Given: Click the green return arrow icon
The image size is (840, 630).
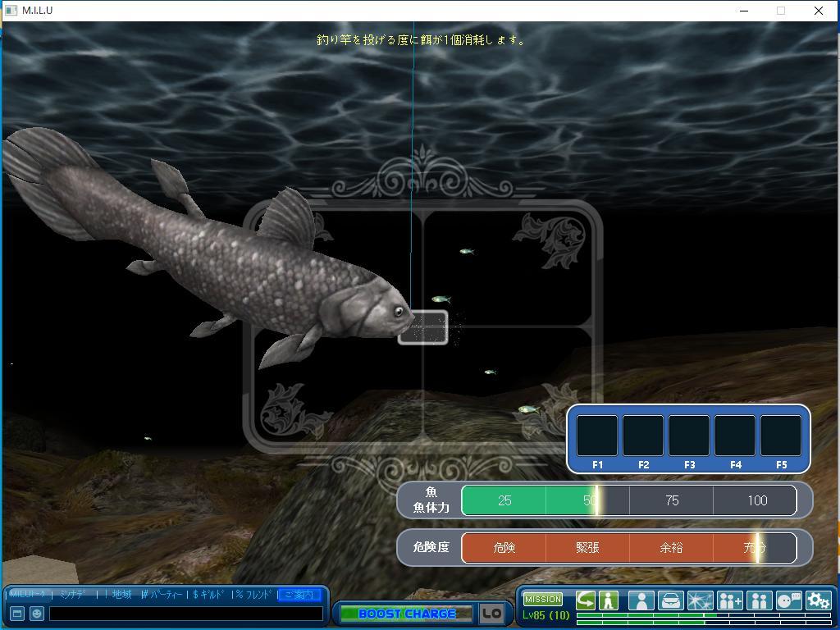Looking at the screenshot, I should point(585,600).
